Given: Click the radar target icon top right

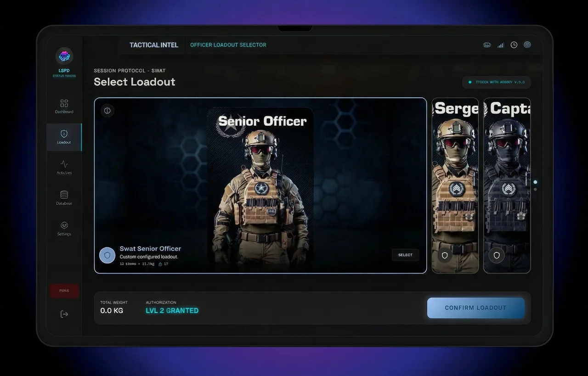Looking at the screenshot, I should 527,45.
